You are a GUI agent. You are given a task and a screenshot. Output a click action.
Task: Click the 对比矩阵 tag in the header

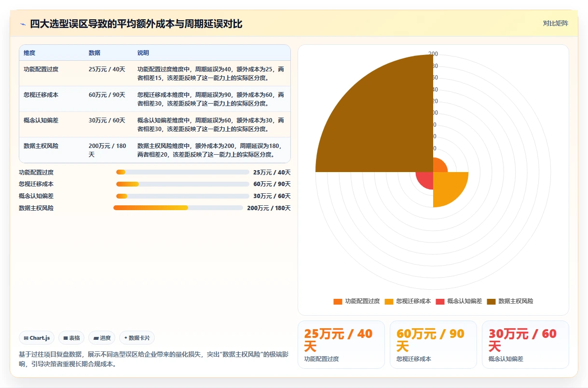(556, 23)
